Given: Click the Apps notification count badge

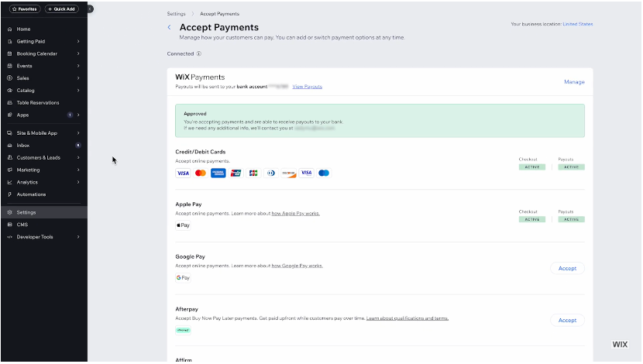Looking at the screenshot, I should (x=70, y=115).
